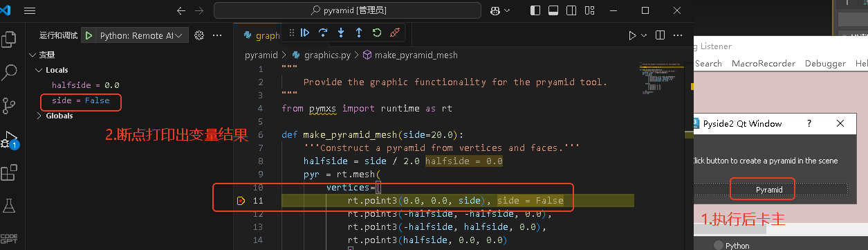
Task: Go back using the left navigation arrow
Action: [x=181, y=10]
